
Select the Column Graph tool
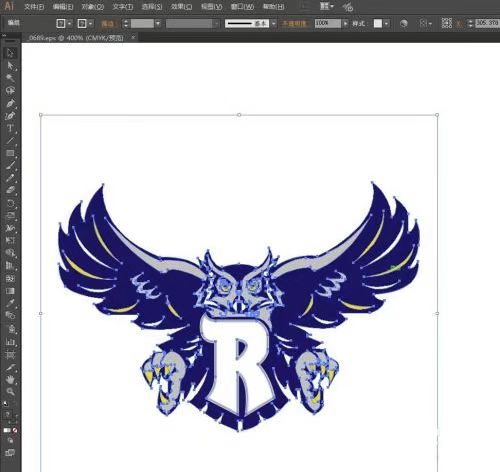pos(10,342)
